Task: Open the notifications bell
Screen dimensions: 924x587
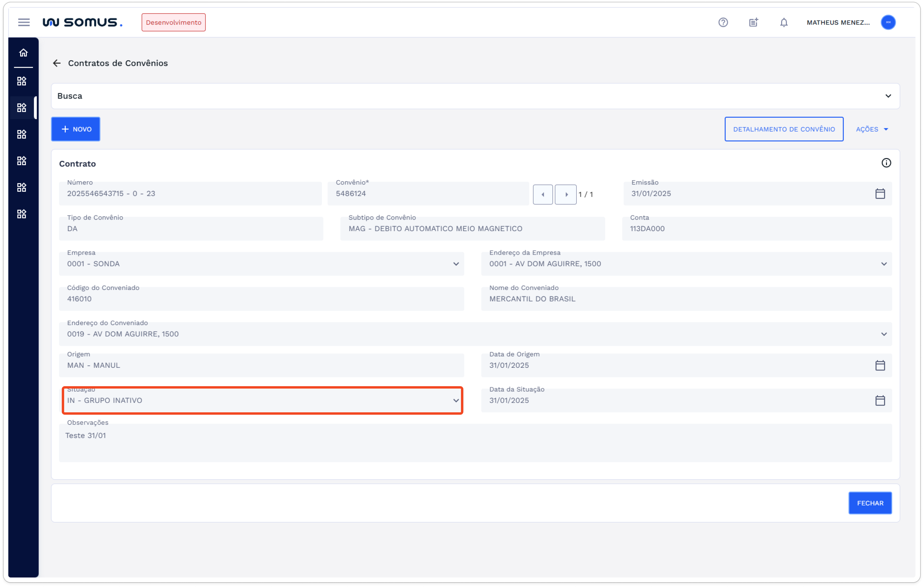Action: click(x=784, y=22)
